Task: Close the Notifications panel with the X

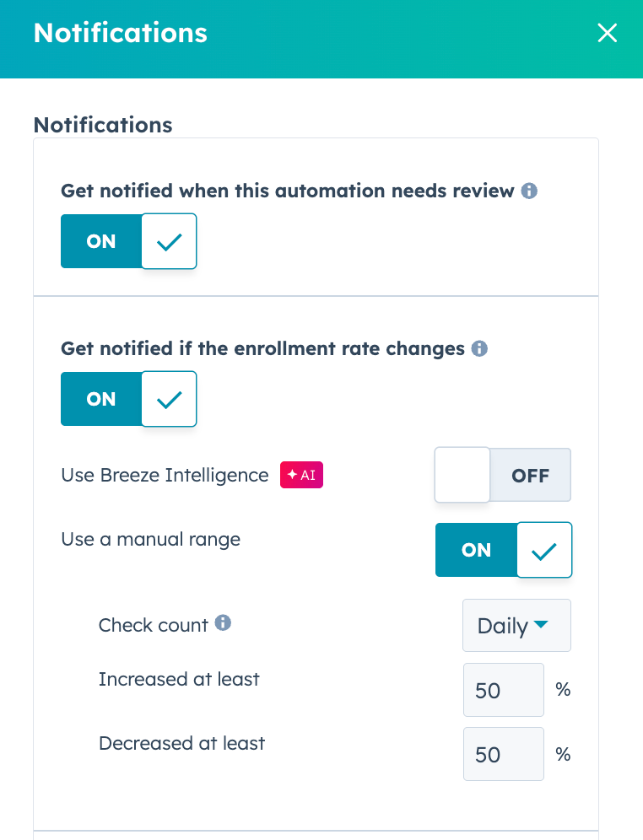Action: tap(607, 33)
